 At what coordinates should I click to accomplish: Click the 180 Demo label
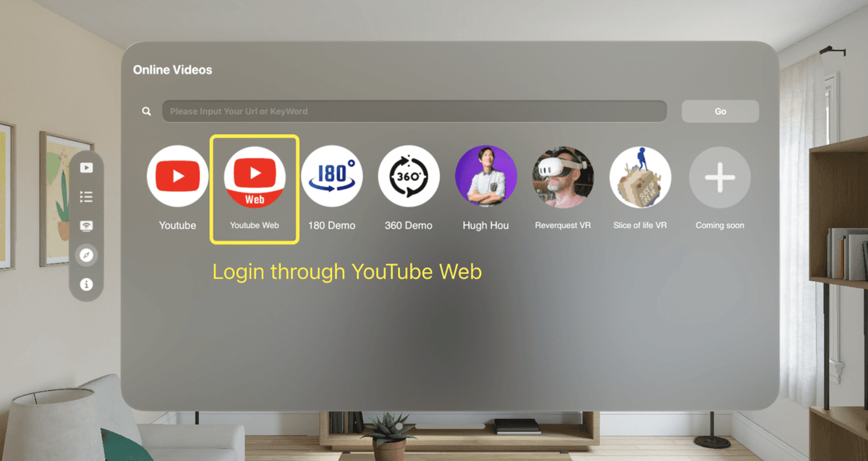[x=332, y=225]
